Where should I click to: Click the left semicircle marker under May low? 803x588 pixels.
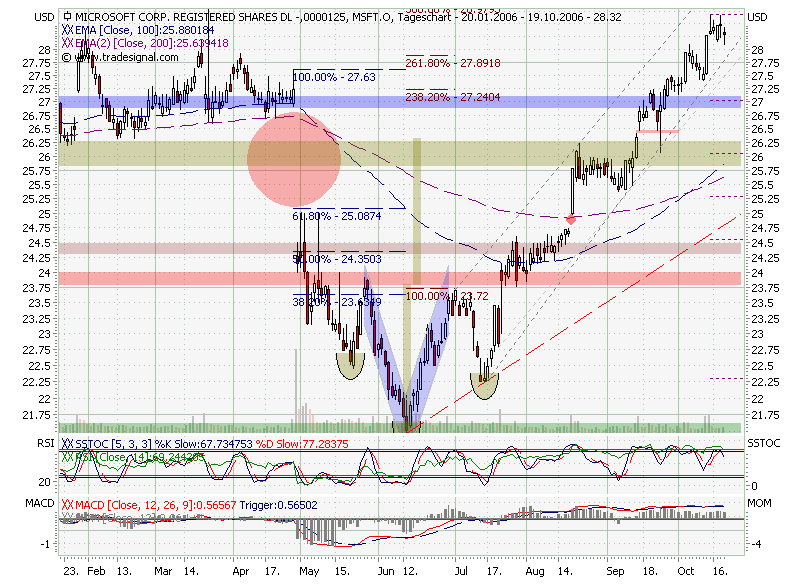[x=350, y=365]
